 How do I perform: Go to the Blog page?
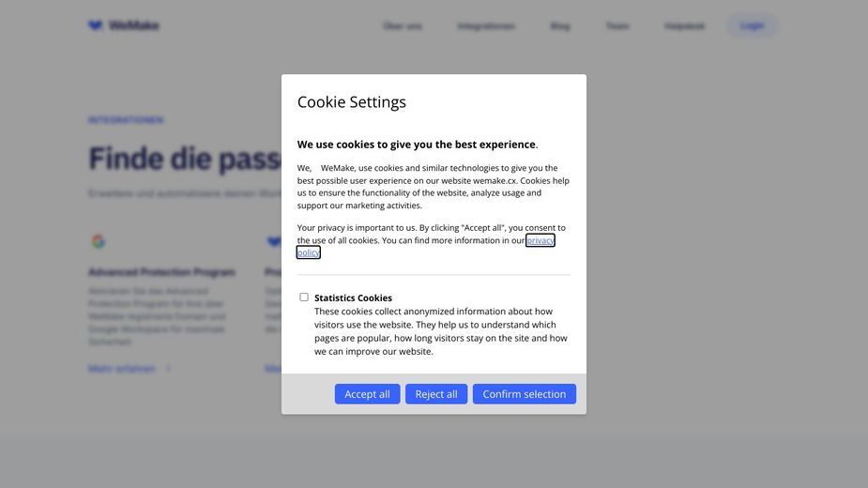click(x=560, y=26)
